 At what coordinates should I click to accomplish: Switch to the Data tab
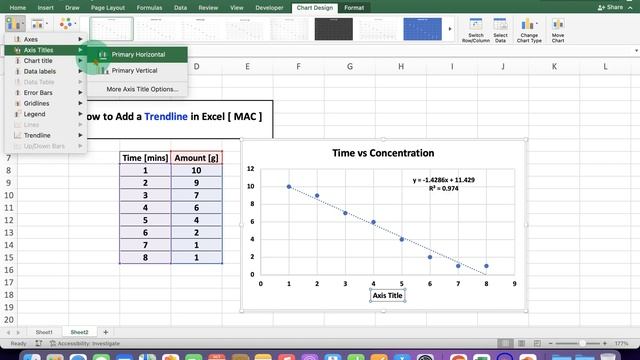(x=180, y=8)
